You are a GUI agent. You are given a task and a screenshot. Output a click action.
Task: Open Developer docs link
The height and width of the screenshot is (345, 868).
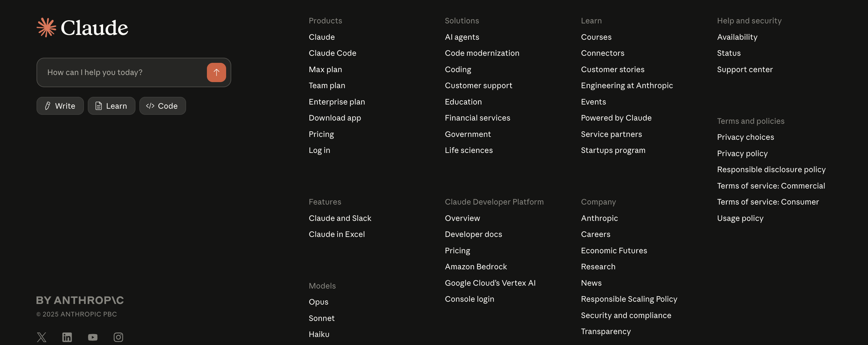(473, 234)
